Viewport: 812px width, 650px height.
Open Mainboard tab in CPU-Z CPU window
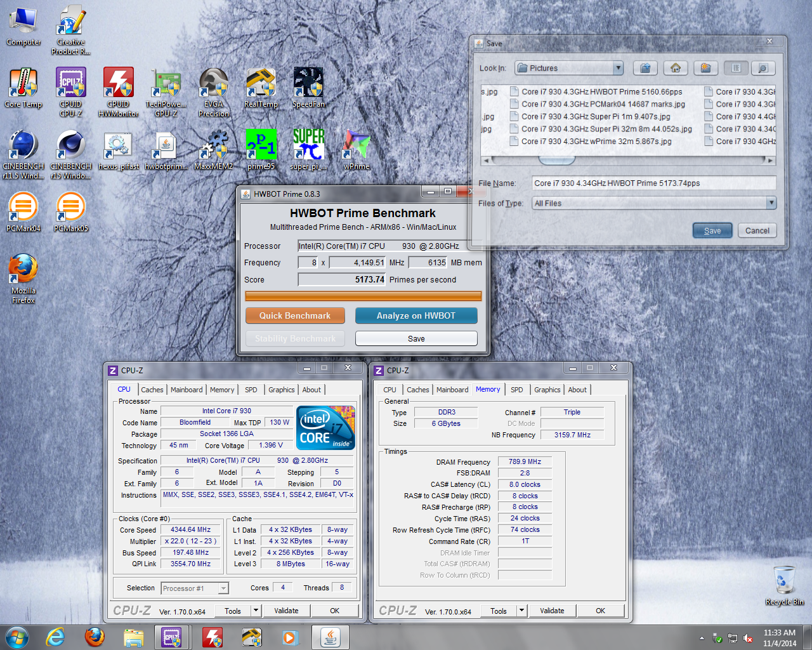[x=187, y=390]
